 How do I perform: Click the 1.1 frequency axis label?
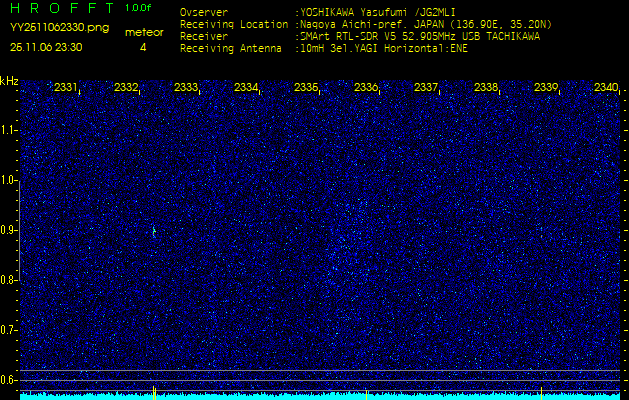pos(9,130)
